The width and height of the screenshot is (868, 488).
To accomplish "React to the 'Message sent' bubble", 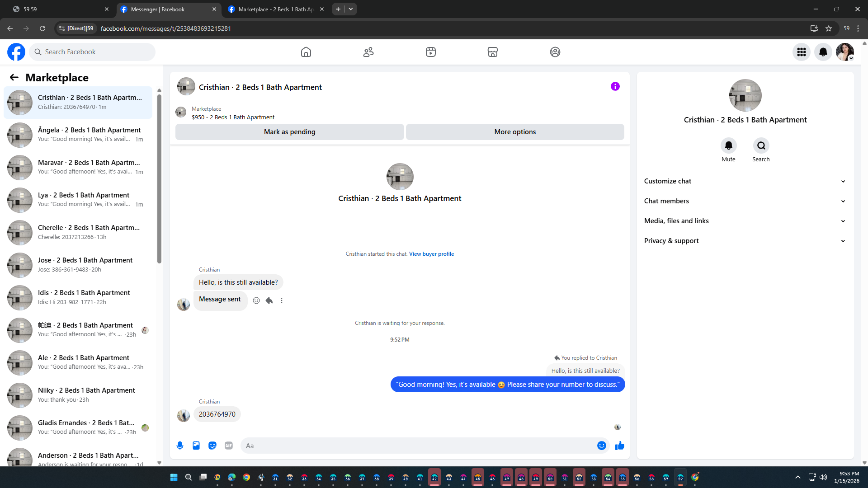I will pyautogui.click(x=256, y=300).
